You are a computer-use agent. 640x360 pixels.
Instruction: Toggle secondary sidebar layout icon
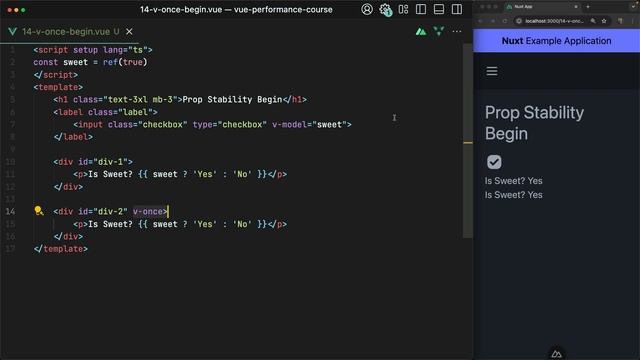[x=457, y=9]
